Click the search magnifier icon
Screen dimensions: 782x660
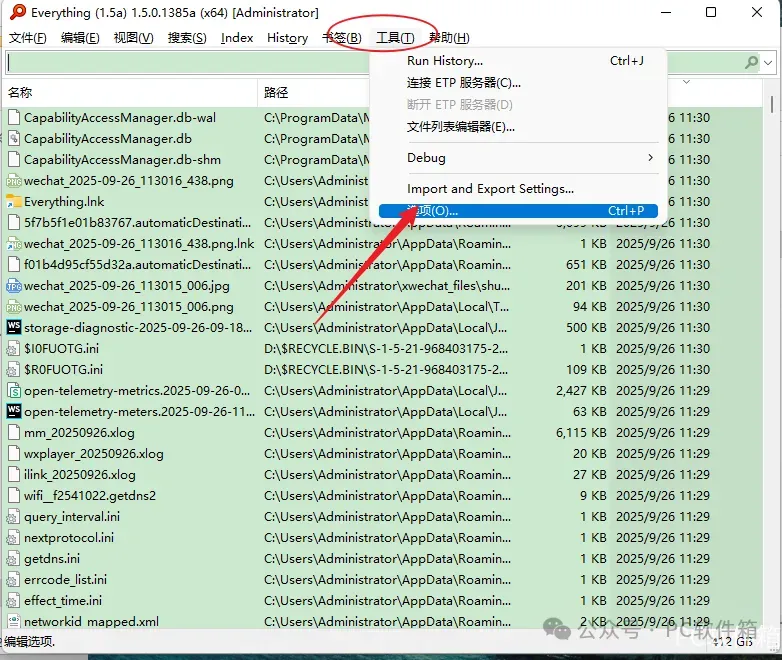751,62
